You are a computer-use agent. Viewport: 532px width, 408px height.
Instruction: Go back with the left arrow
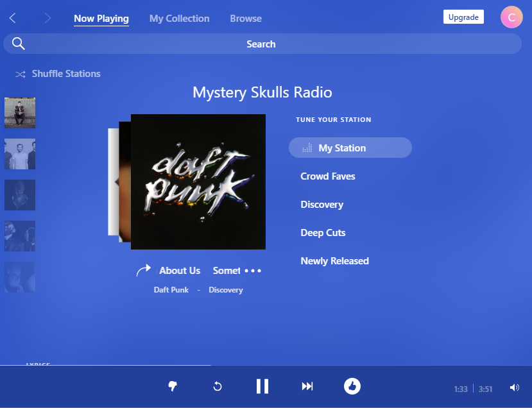(x=13, y=18)
